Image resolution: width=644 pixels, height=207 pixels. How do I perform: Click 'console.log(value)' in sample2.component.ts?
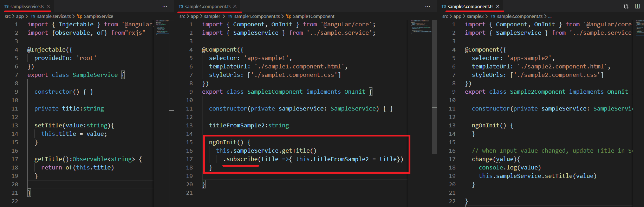[509, 167]
